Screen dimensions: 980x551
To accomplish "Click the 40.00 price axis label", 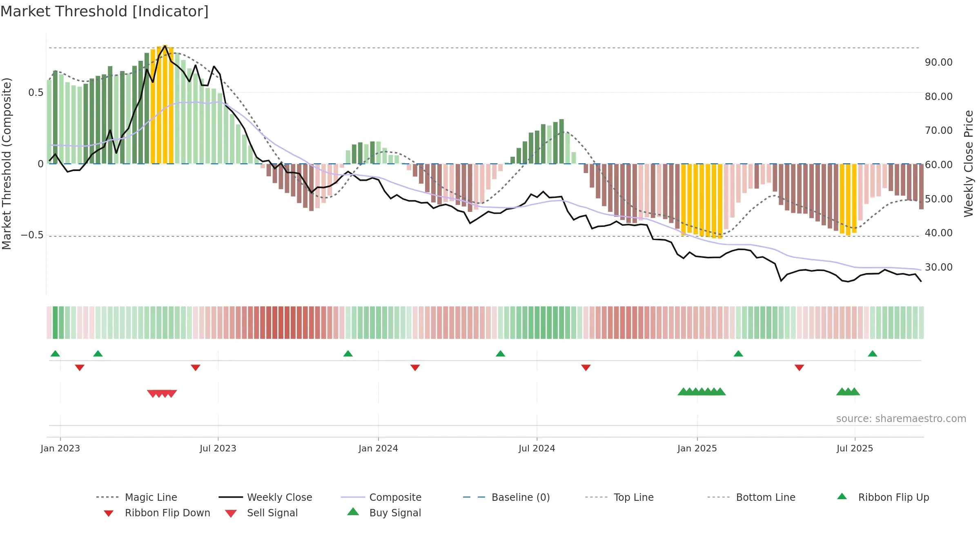I will tap(939, 233).
